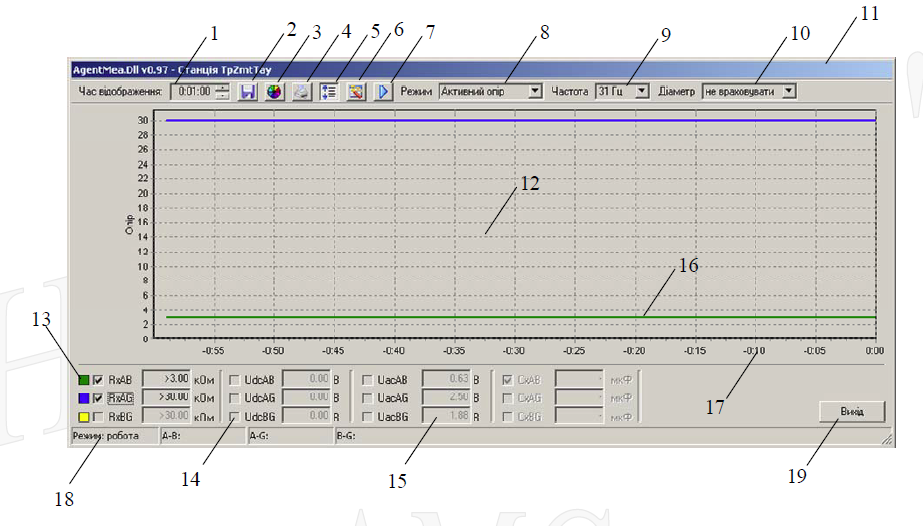Screen dimensions: 923x526
Task: Click the UdcAB value field 0.00
Action: [x=306, y=379]
